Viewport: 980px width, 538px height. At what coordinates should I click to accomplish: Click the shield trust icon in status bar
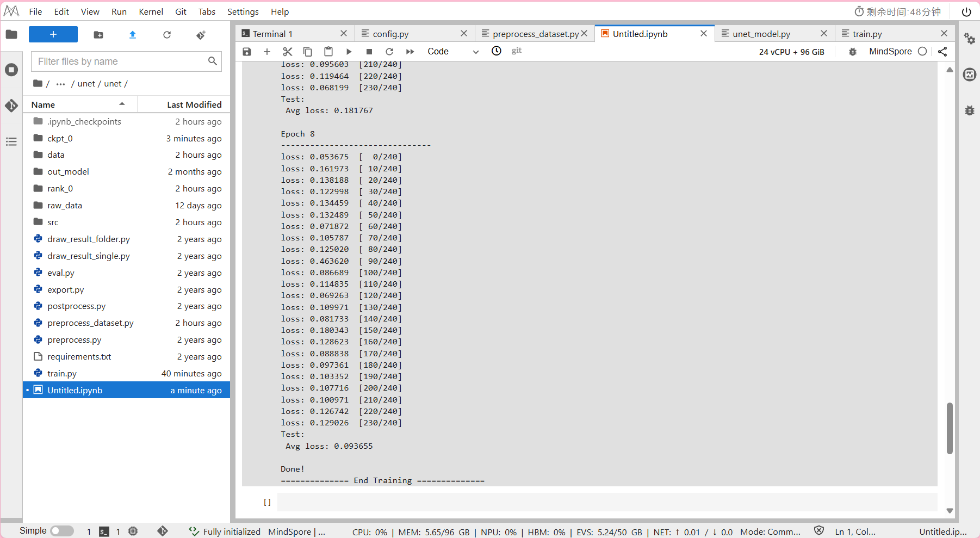coord(819,531)
